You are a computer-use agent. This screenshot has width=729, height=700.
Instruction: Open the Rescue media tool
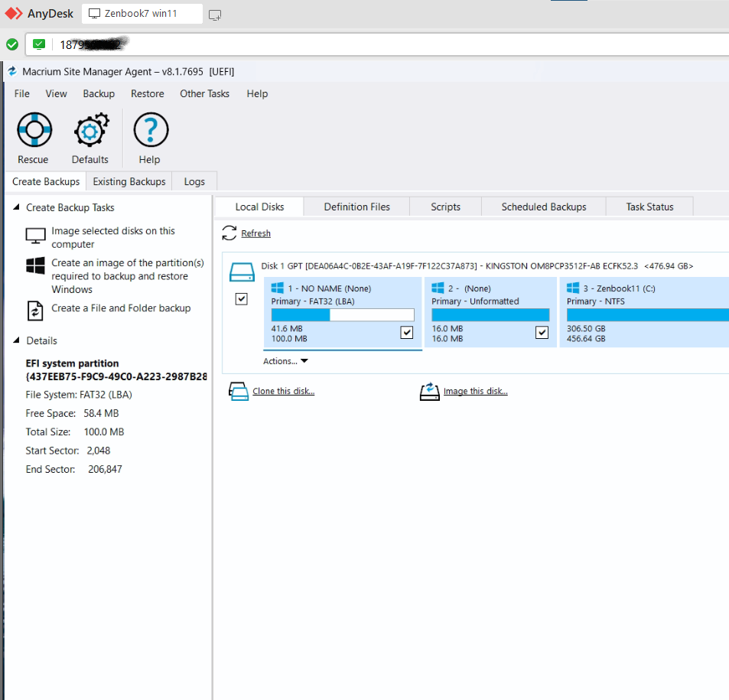pyautogui.click(x=34, y=130)
